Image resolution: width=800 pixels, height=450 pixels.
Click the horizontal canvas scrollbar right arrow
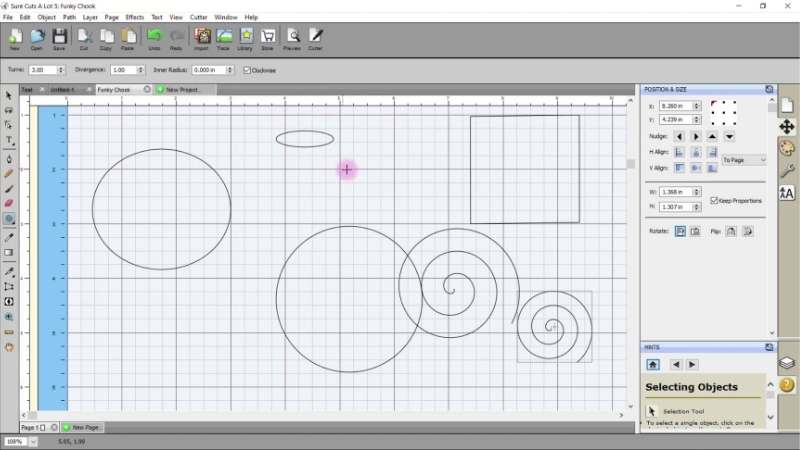621,415
